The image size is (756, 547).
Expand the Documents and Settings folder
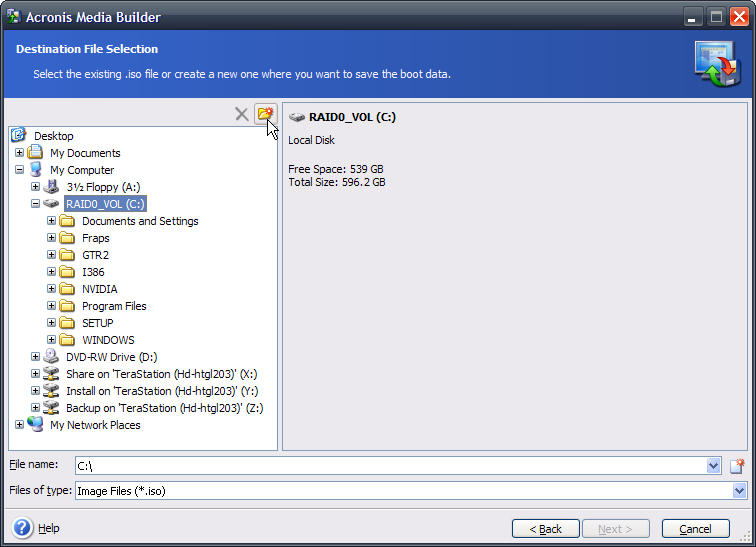click(51, 221)
